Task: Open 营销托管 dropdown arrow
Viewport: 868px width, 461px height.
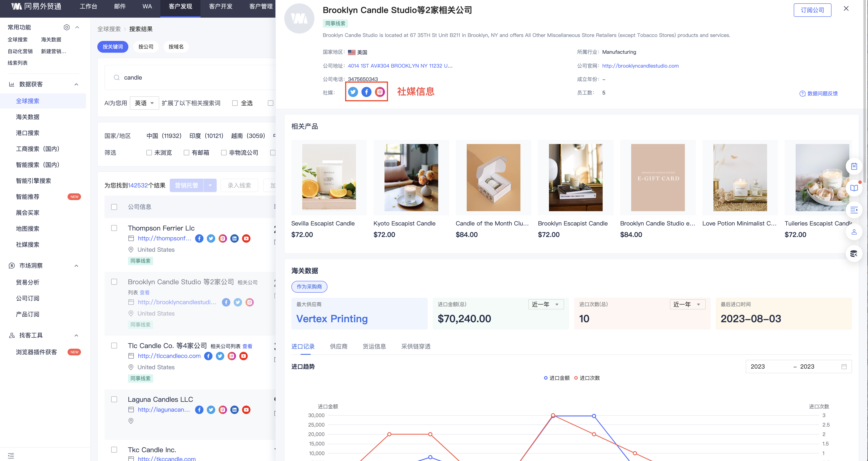Action: click(210, 186)
